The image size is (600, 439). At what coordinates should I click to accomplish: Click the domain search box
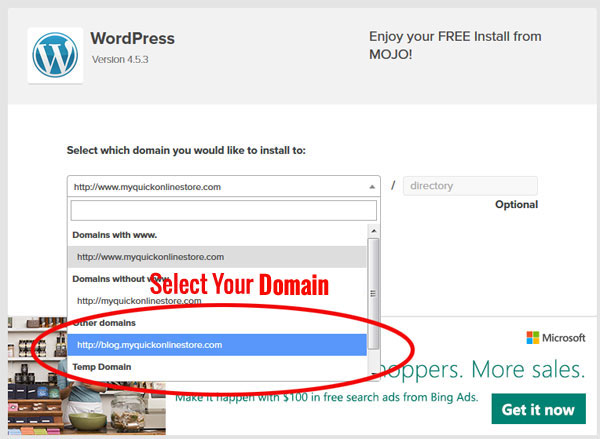pyautogui.click(x=223, y=210)
